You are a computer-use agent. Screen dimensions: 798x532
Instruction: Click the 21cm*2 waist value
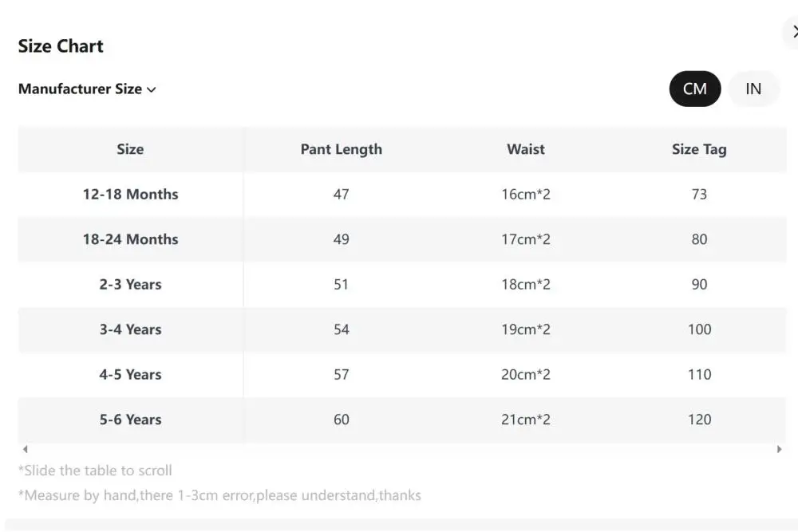tap(526, 420)
